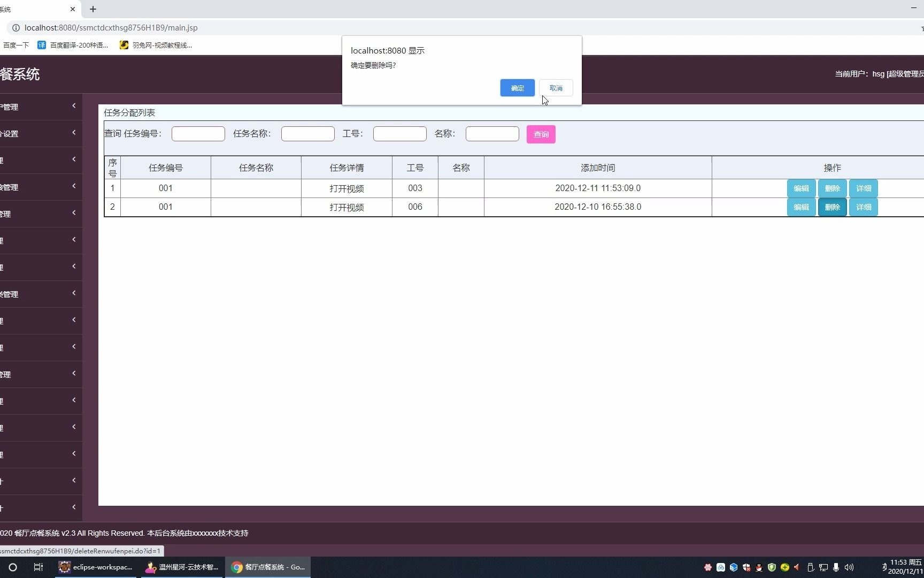Cancel the delete dialog with 取消
Viewport: 924px width, 578px height.
(x=556, y=88)
